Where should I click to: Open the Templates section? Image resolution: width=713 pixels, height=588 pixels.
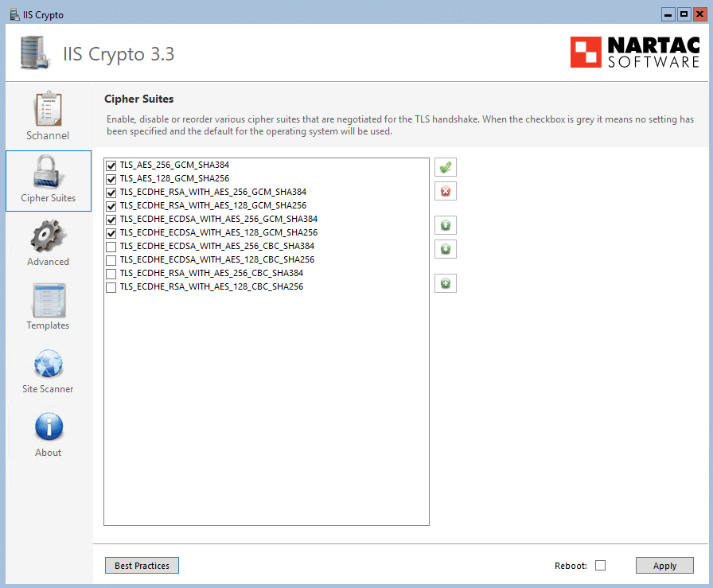(48, 306)
